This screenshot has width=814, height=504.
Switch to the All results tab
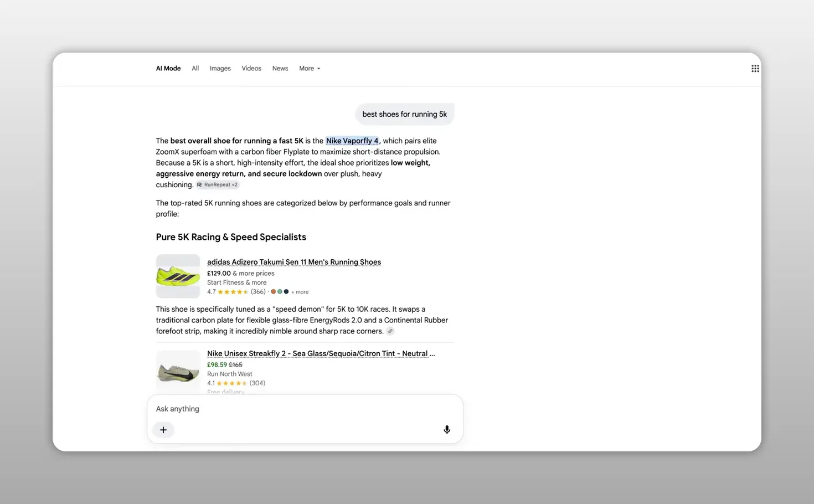pos(195,69)
